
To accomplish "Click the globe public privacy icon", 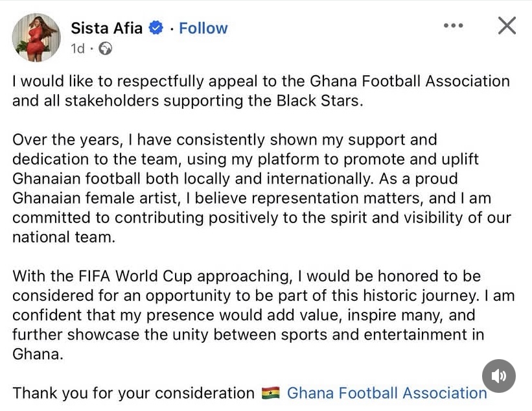I will 104,49.
